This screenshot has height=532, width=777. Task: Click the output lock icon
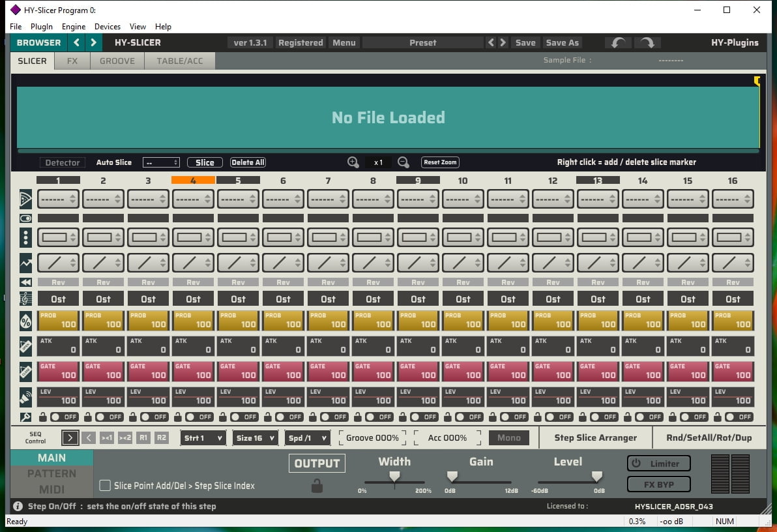click(317, 486)
